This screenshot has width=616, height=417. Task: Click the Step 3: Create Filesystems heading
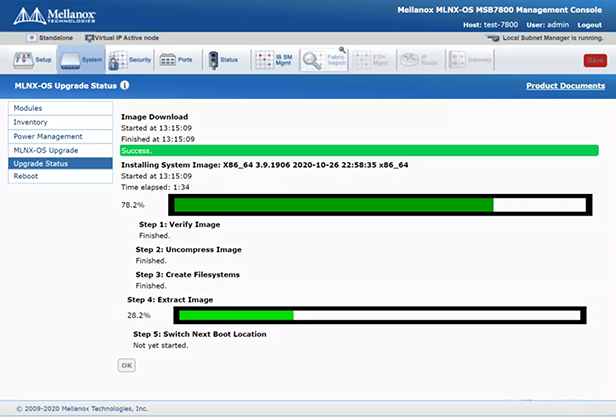pyautogui.click(x=187, y=275)
